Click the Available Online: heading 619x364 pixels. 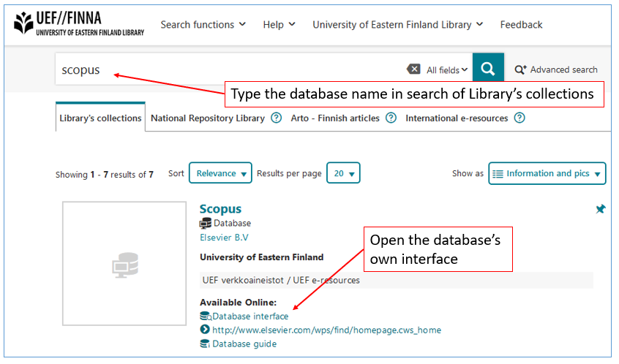[x=238, y=303]
